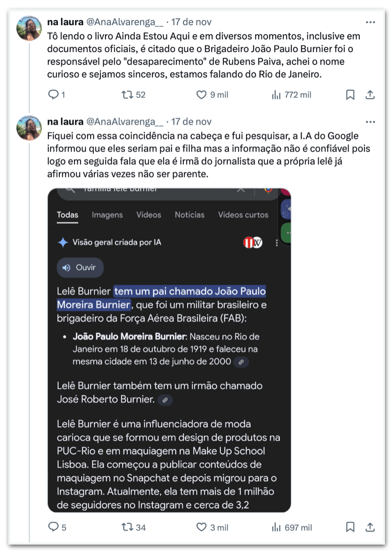This screenshot has height=554, width=392.
Task: Open na laura's profile avatar on first tweet
Action: tap(29, 28)
